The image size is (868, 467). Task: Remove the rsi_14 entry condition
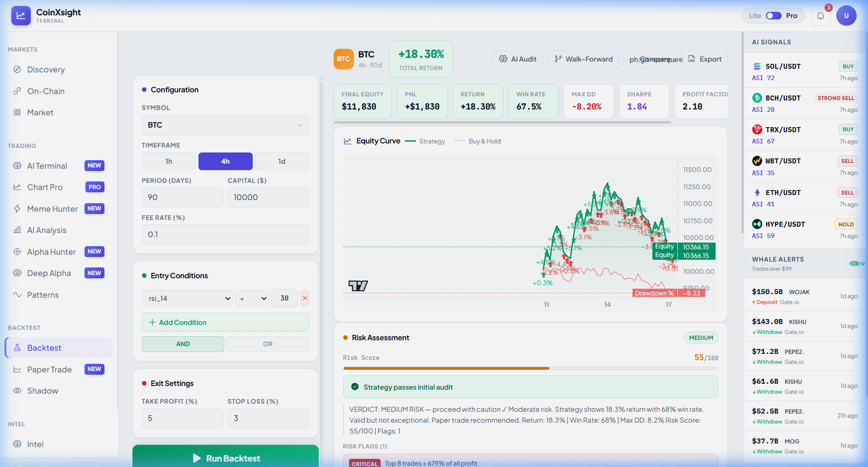(x=305, y=298)
